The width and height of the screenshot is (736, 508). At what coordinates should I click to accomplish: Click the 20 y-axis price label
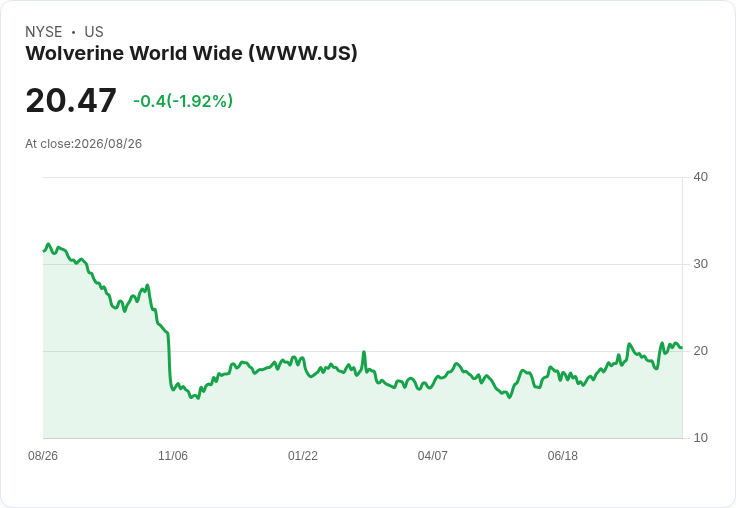click(700, 351)
